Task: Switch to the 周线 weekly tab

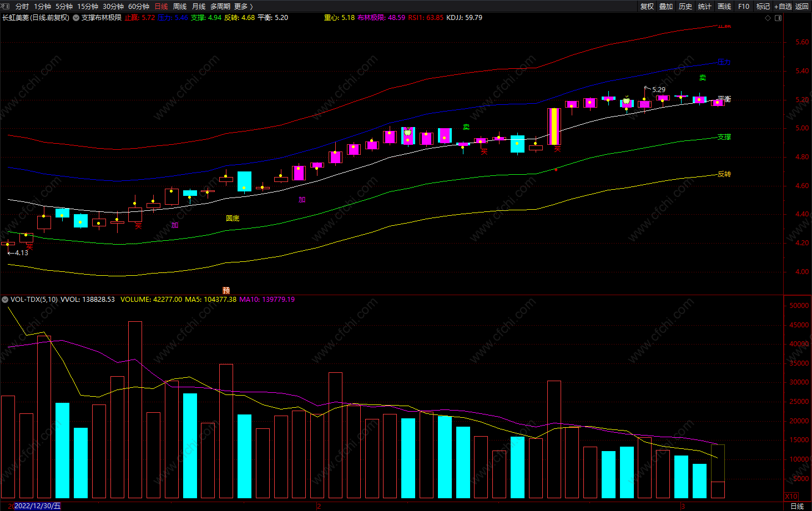Action: 180,6
